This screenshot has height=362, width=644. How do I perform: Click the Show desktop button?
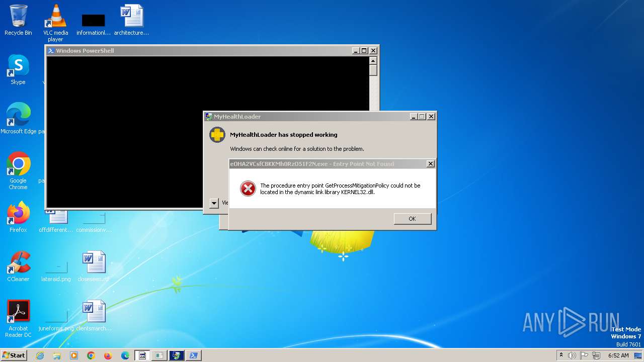point(638,355)
